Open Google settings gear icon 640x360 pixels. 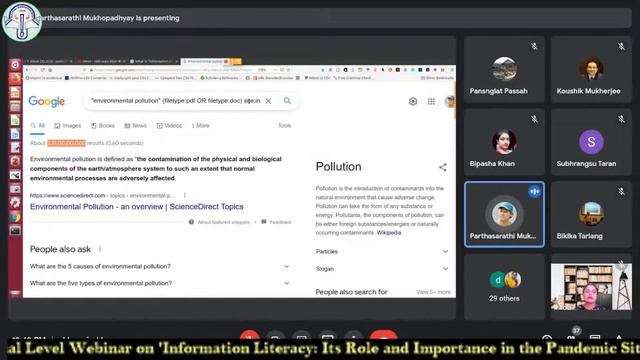click(x=413, y=101)
